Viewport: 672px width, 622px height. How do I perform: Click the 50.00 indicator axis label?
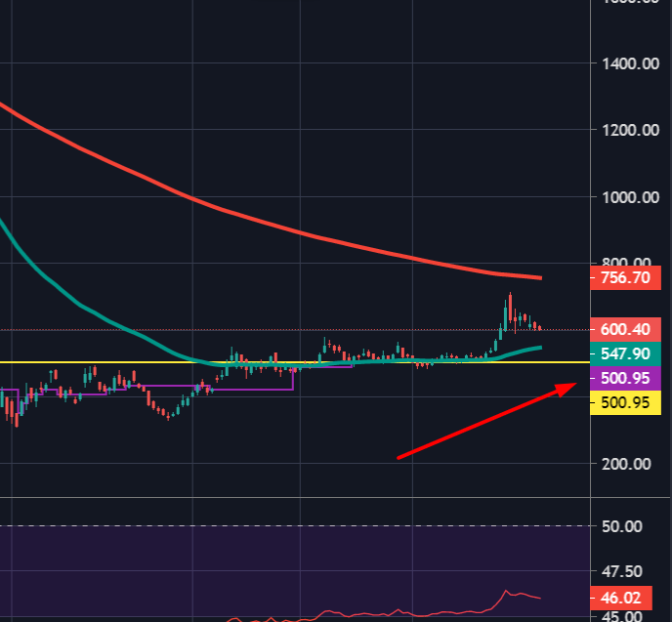(x=622, y=526)
